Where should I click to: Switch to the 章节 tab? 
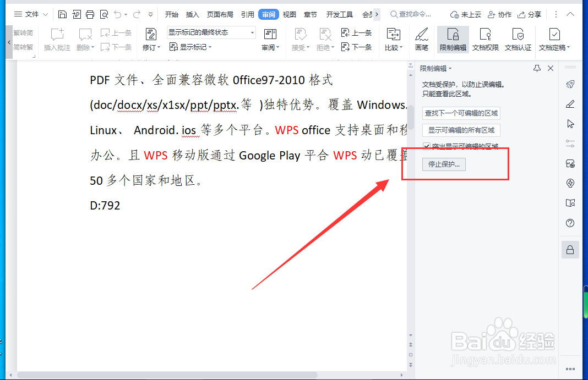(x=310, y=15)
